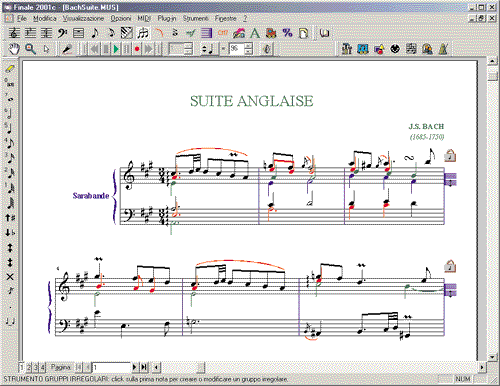Viewport: 500px width, 386px height.
Task: Go to next page arrow
Action: (x=134, y=367)
